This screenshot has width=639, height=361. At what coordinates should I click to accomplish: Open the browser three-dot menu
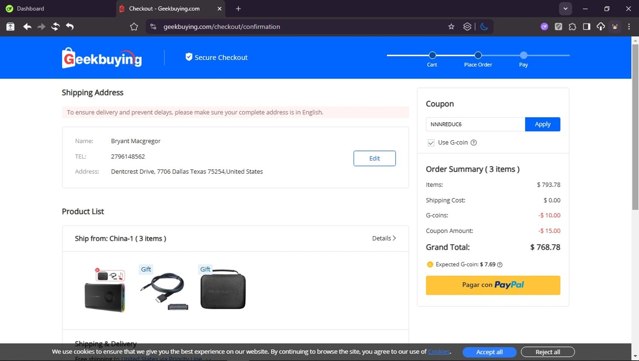629,27
